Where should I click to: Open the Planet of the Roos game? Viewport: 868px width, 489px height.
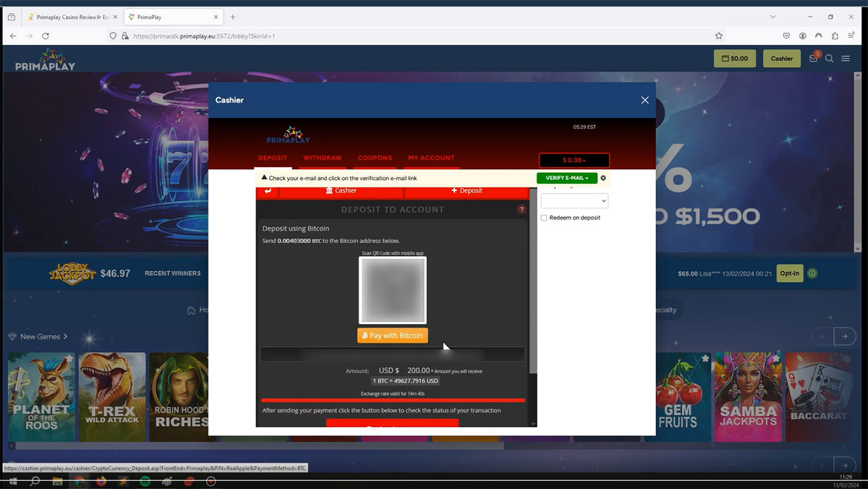coord(41,396)
